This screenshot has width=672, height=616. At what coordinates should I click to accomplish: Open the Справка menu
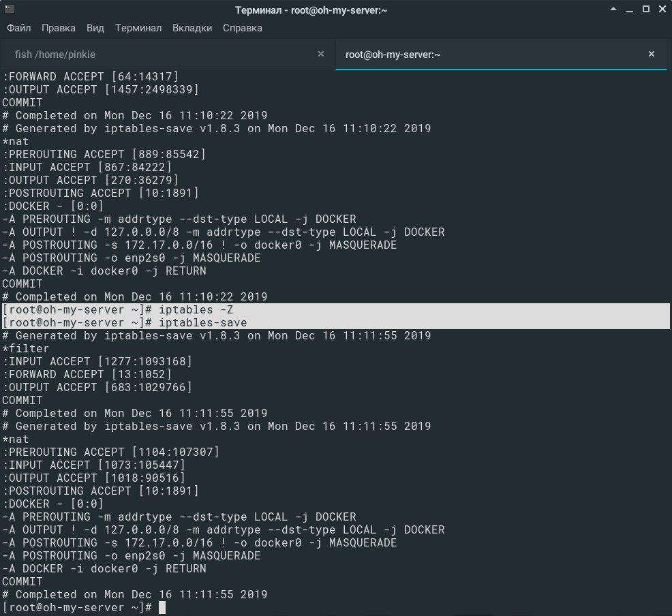tap(243, 28)
